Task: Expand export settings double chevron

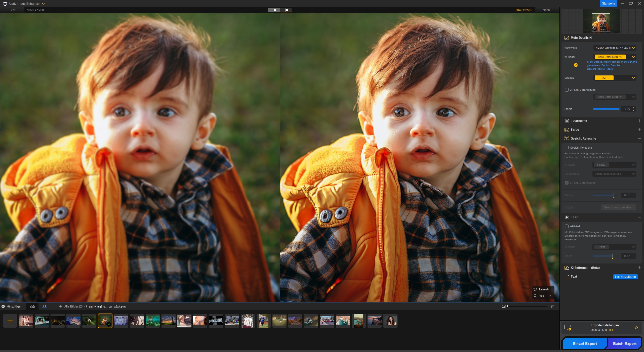Action: click(x=636, y=328)
